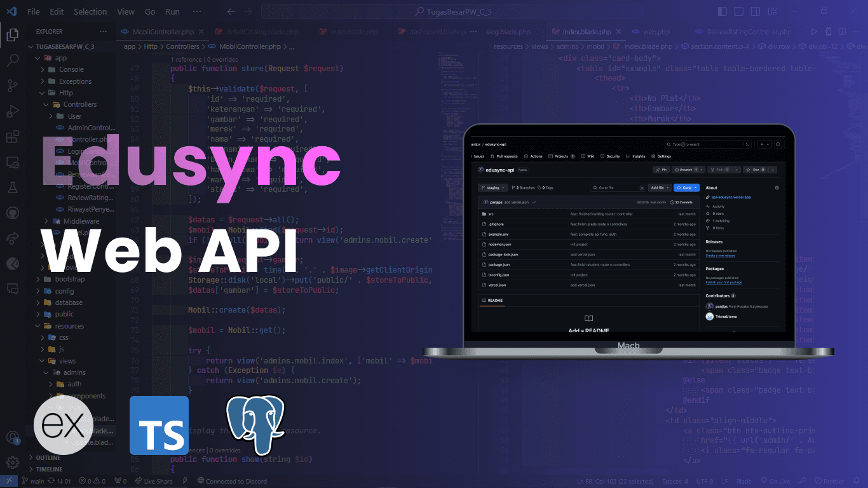Click Connected to Discord status item
Viewport: 868px width, 488px height.
click(232, 482)
